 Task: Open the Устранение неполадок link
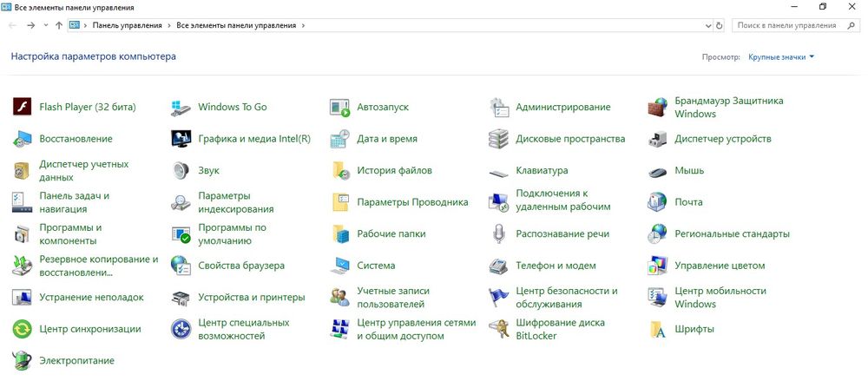[x=91, y=298]
